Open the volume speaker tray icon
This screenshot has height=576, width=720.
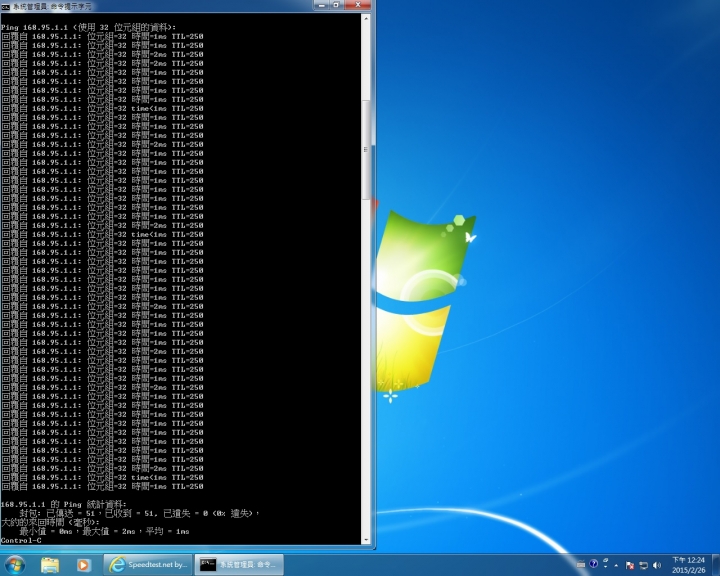pos(657,565)
